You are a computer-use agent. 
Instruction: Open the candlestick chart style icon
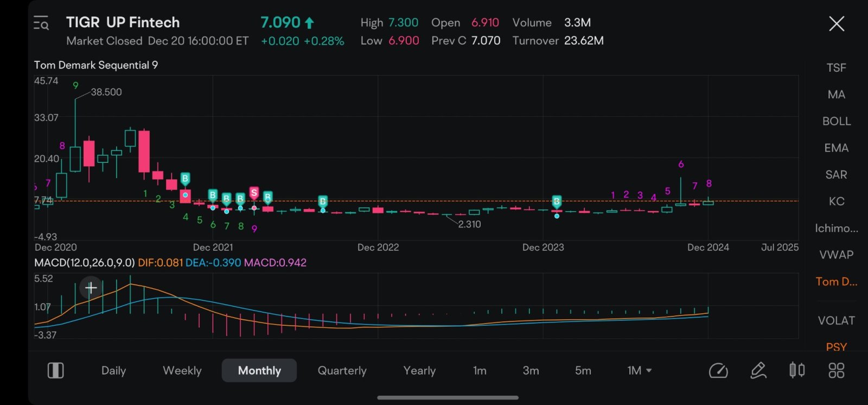(x=797, y=370)
